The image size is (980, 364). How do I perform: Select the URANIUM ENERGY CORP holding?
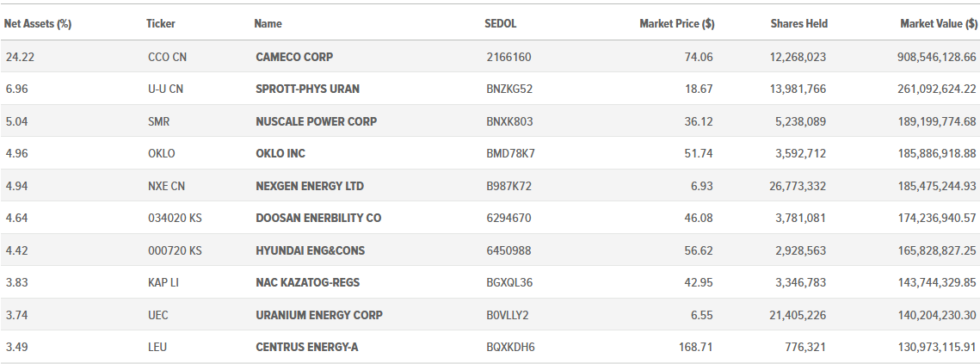point(318,315)
